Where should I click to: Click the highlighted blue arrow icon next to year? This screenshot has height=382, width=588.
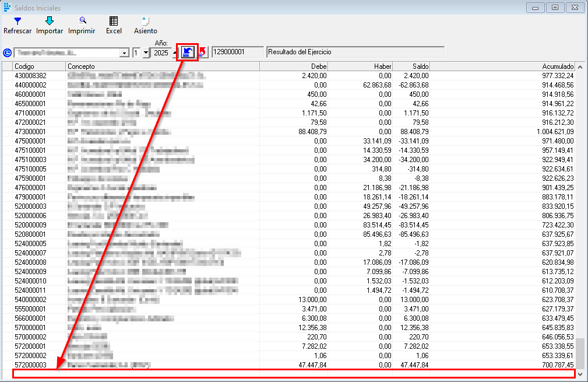coord(188,52)
